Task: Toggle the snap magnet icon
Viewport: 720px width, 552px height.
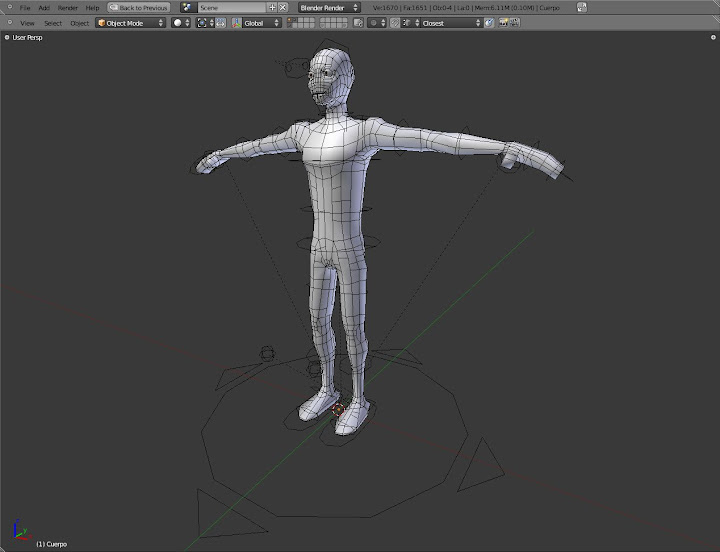Action: 395,22
